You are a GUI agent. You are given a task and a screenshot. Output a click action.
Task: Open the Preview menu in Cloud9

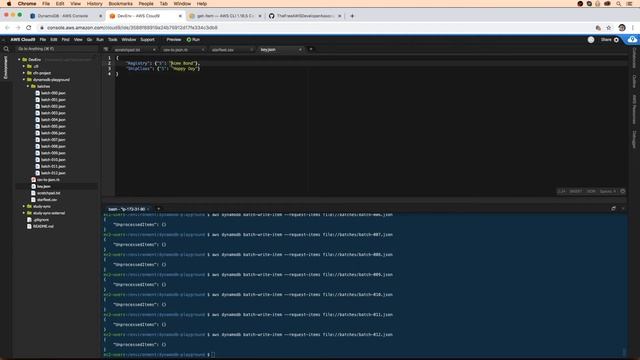click(x=173, y=40)
